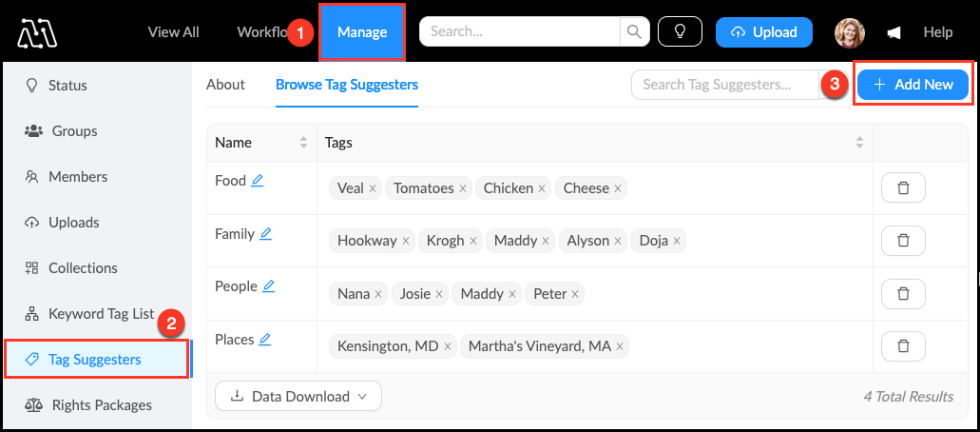
Task: Sort the table by Name column
Action: point(304,143)
